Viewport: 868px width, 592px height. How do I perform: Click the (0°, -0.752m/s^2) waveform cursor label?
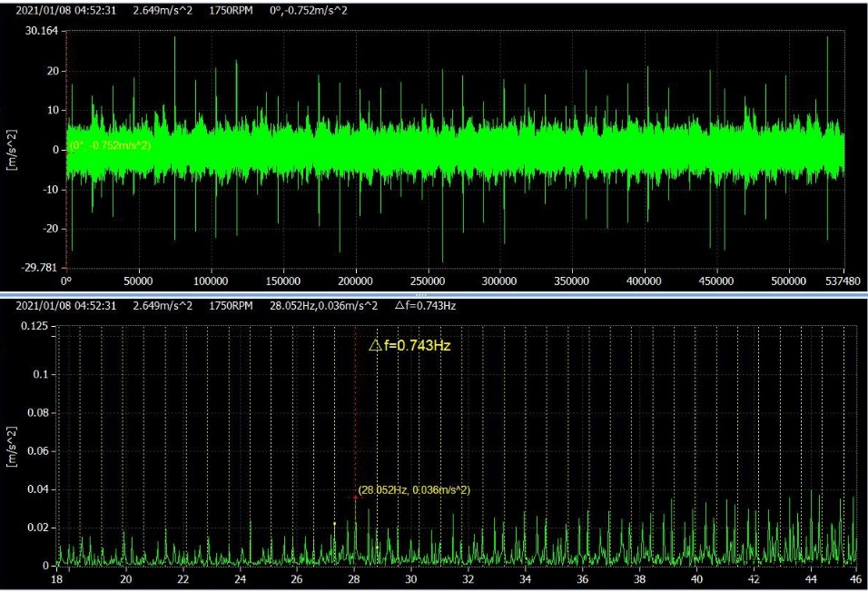(110, 145)
